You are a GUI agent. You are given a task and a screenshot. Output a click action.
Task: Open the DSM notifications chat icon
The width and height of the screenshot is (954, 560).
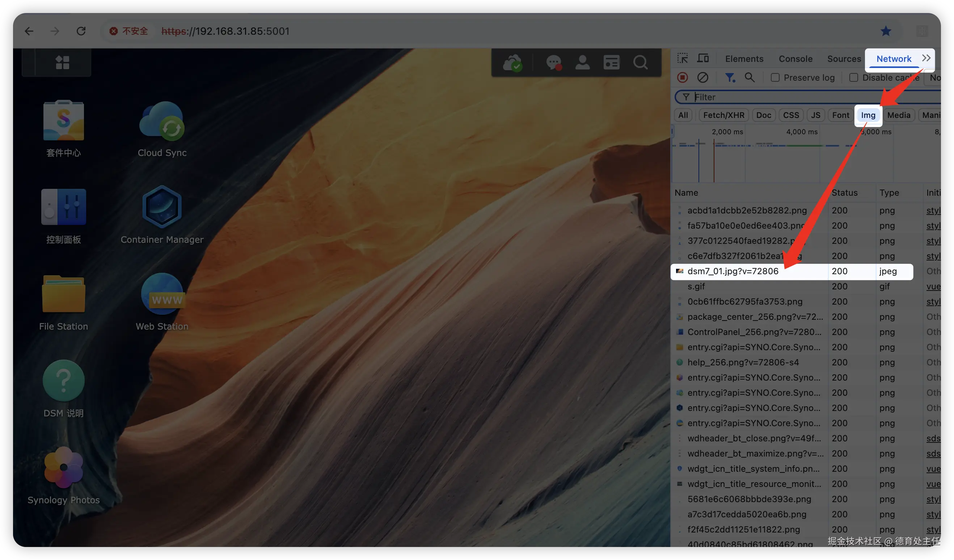point(553,63)
